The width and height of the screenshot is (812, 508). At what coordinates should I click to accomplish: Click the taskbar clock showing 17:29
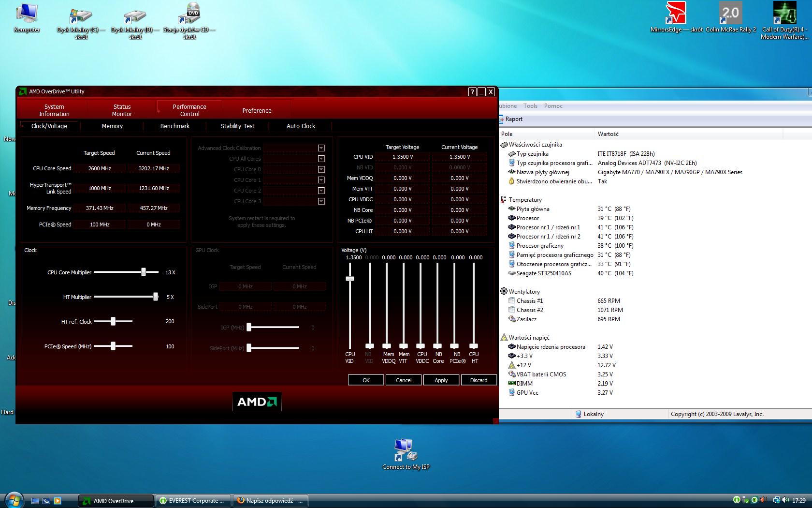[799, 500]
